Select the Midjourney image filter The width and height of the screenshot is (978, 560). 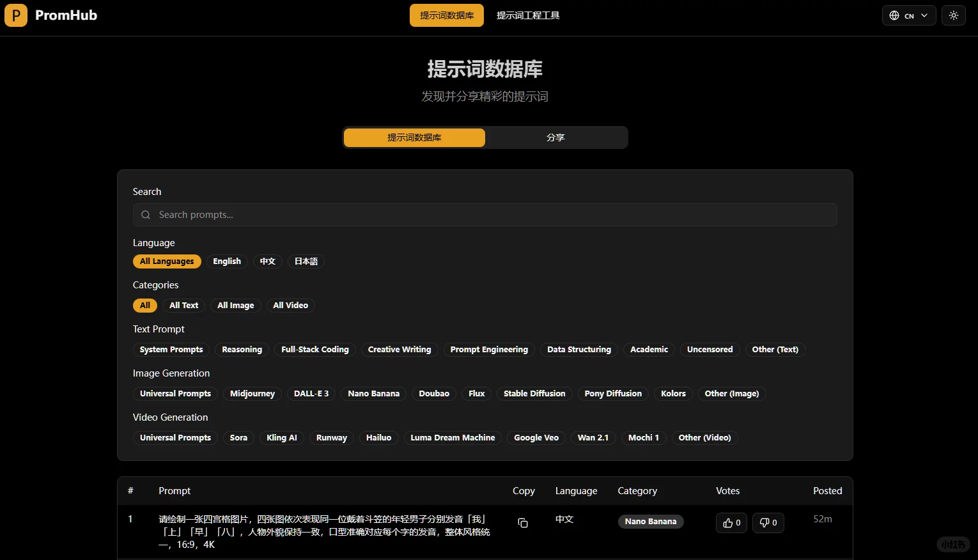click(252, 393)
